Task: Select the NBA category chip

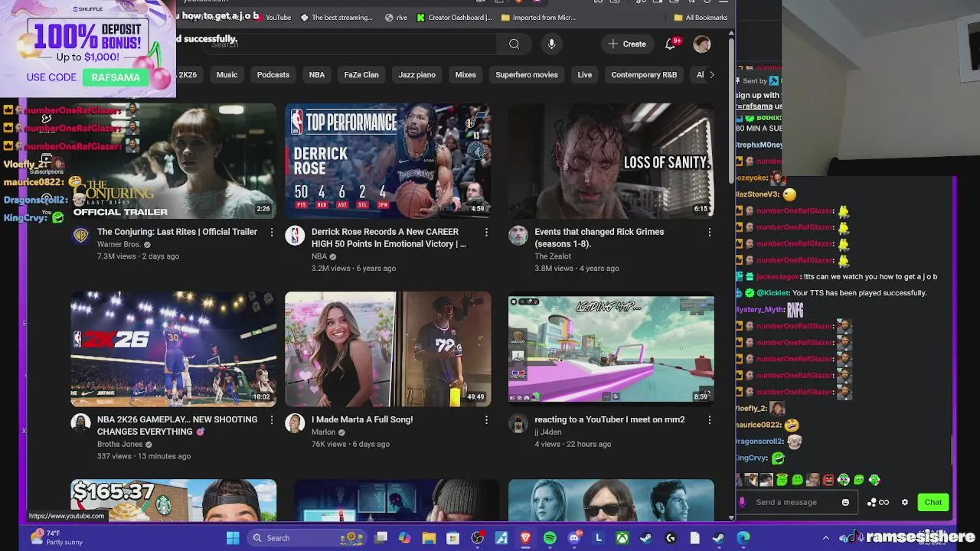Action: pyautogui.click(x=317, y=75)
